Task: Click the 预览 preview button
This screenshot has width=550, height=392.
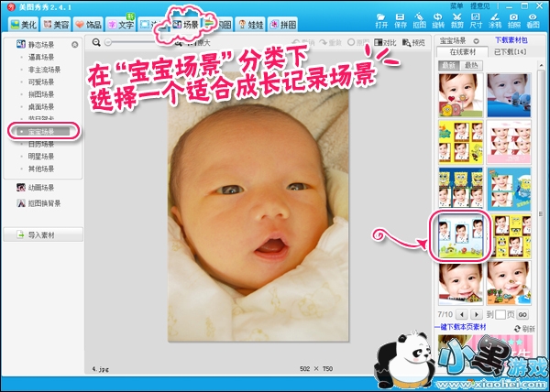Action: 414,43
